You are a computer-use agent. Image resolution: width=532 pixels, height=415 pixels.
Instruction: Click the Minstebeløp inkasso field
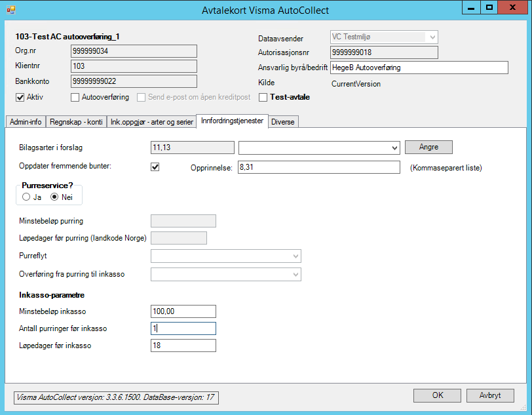[x=183, y=311]
